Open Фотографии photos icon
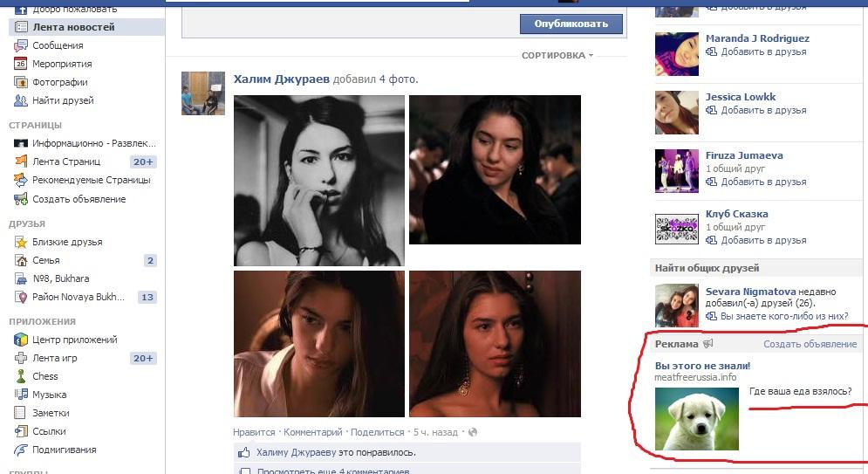 tap(20, 82)
